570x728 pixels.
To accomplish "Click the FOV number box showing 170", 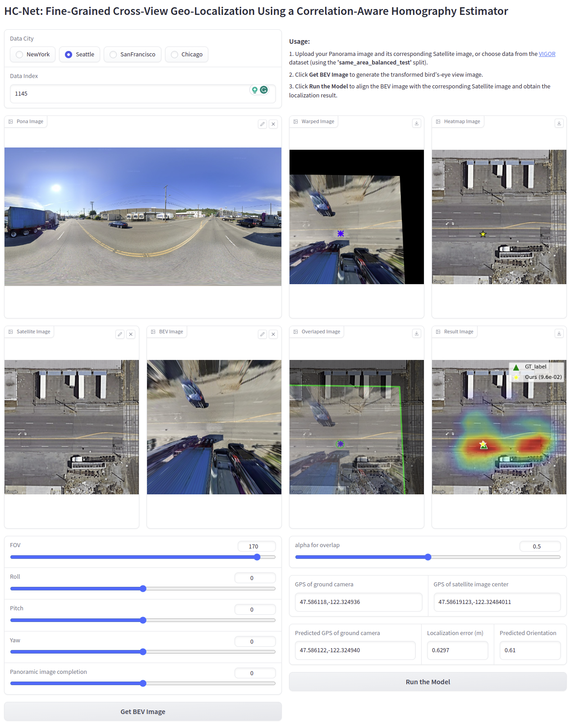I will click(257, 546).
